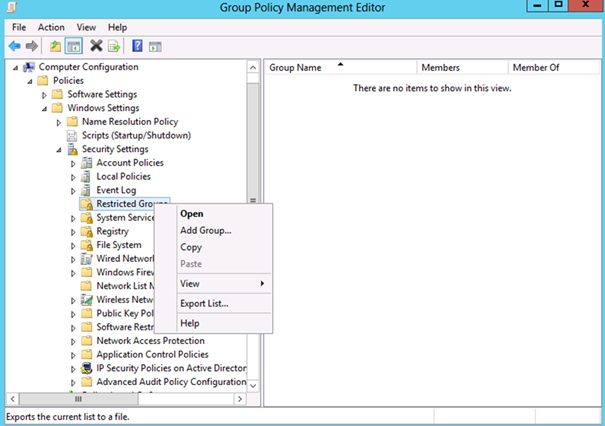
Task: Select the Public Key Policies item
Action: [x=125, y=314]
